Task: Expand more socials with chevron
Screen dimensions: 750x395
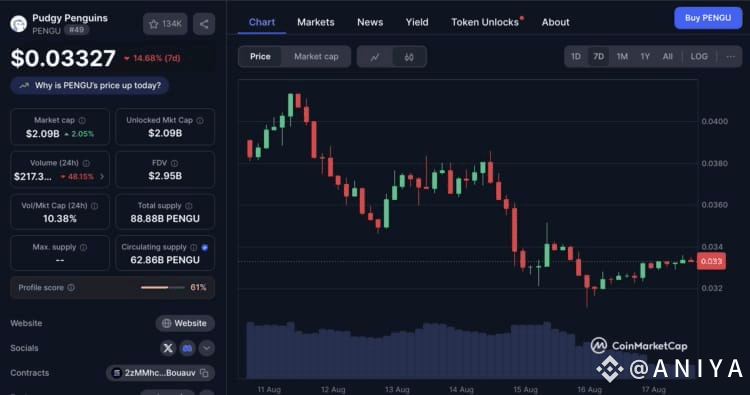Action: point(207,348)
